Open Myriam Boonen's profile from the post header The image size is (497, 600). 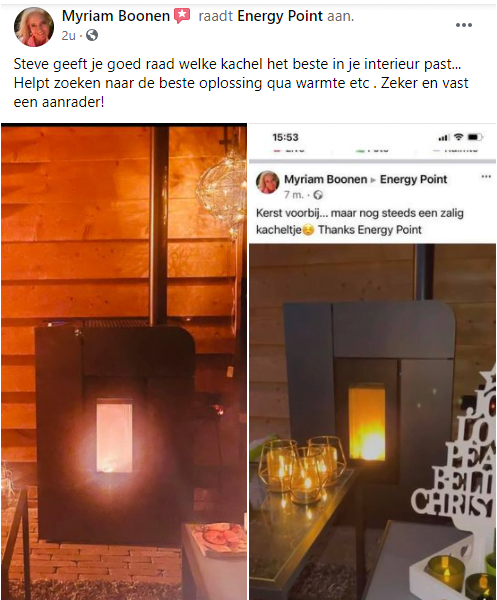point(116,16)
